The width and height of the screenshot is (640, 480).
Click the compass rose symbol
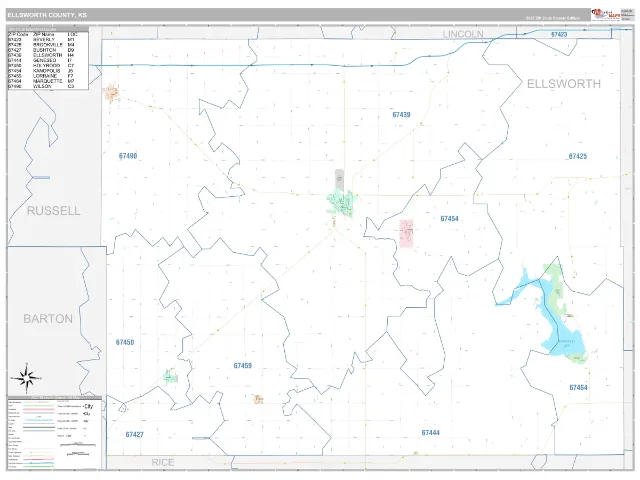click(26, 378)
